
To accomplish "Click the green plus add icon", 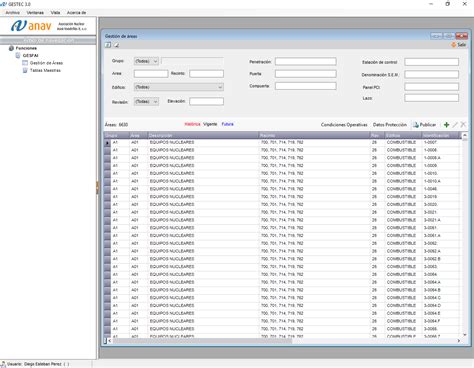I will click(446, 125).
